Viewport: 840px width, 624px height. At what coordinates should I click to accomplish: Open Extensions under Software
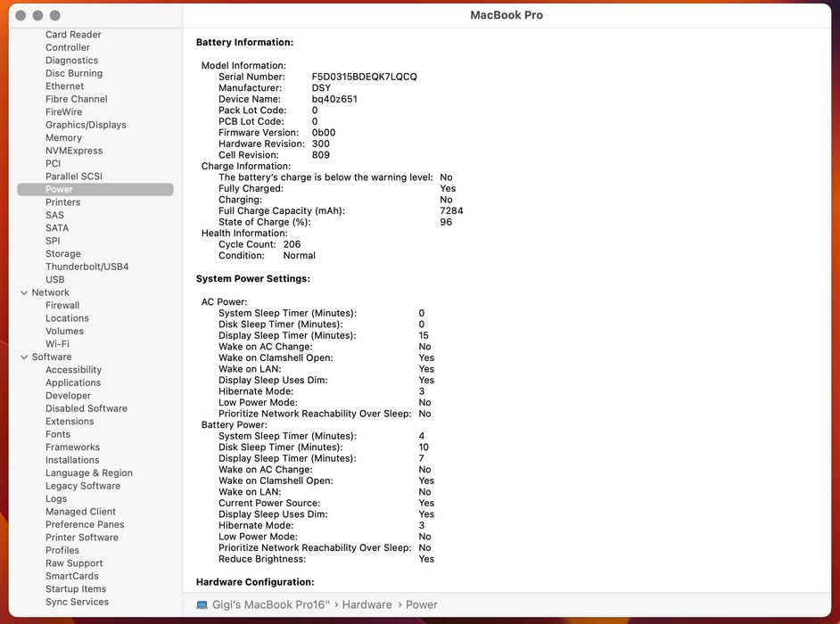click(x=70, y=421)
